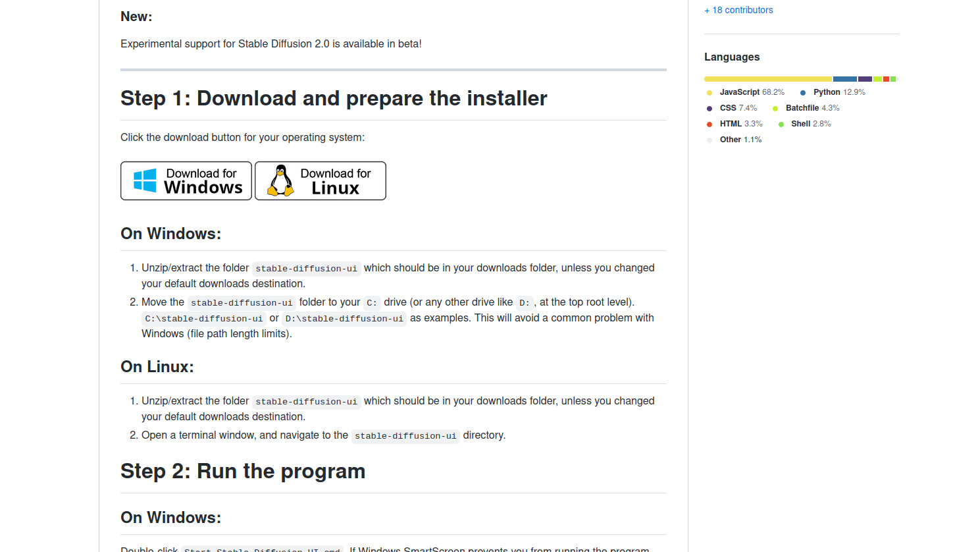This screenshot has width=980, height=552.
Task: Click the Download for Windows button
Action: tap(186, 180)
